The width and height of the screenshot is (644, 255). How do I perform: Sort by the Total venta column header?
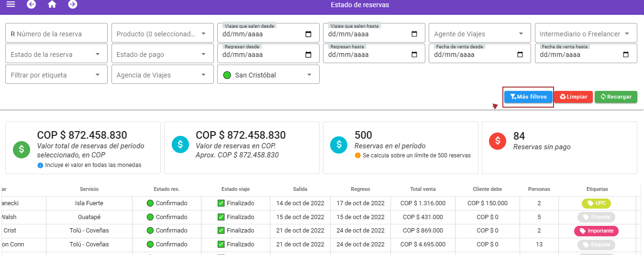coord(422,189)
